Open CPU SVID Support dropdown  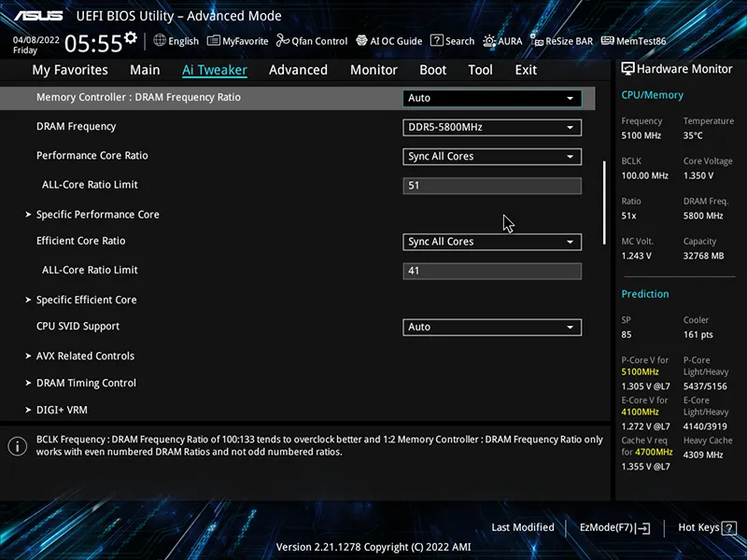492,328
